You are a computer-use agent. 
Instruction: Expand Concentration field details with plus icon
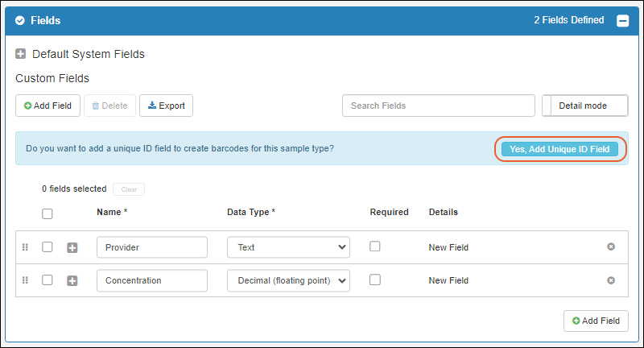[x=72, y=280]
